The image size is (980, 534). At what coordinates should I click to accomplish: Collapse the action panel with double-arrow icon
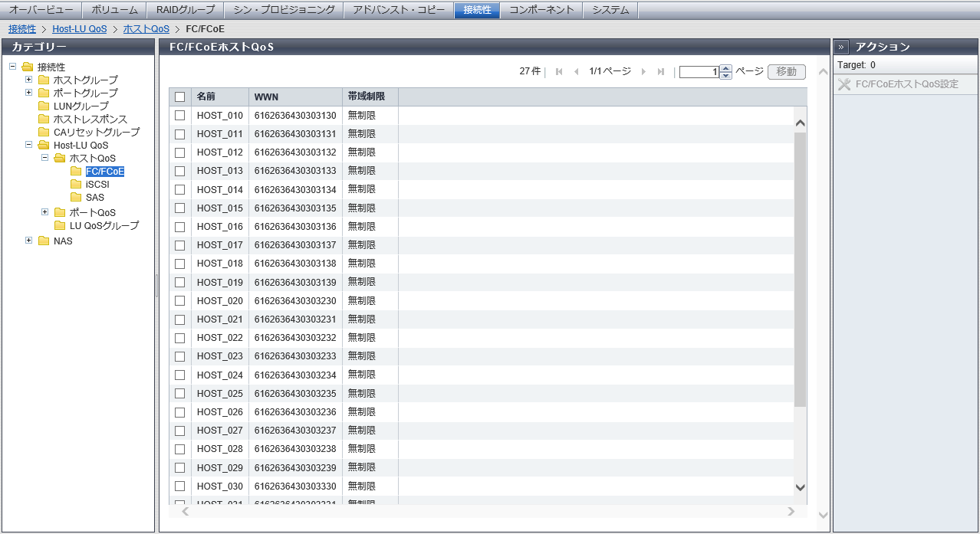tap(841, 47)
